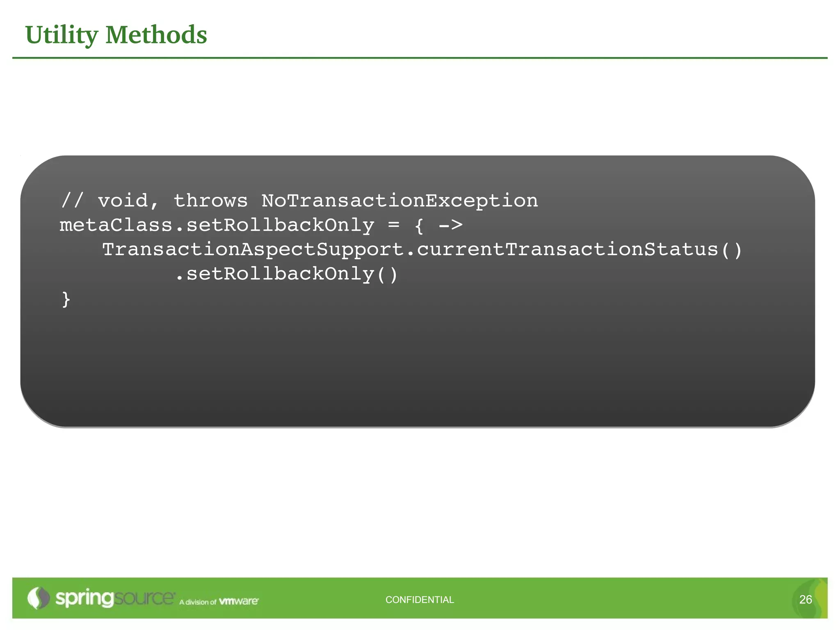The width and height of the screenshot is (840, 630).
Task: Click 'A division of vmware' text
Action: coord(219,602)
